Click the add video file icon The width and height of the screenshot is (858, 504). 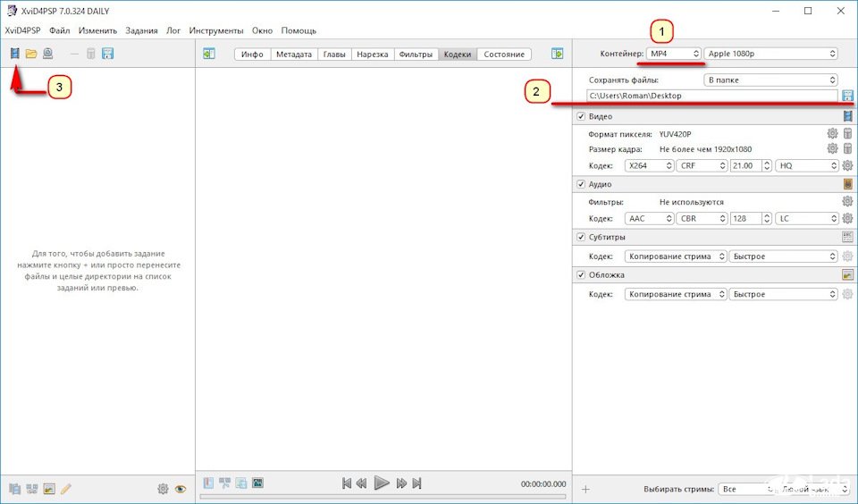14,54
